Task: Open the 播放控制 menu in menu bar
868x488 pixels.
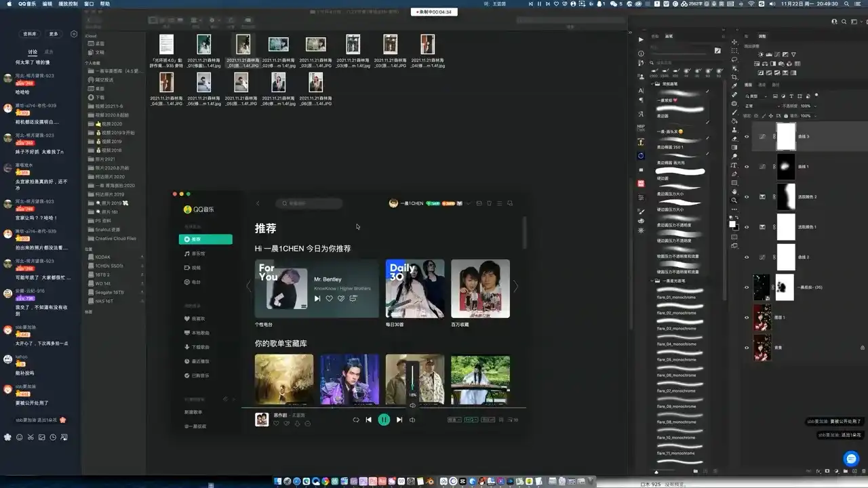Action: click(x=68, y=4)
